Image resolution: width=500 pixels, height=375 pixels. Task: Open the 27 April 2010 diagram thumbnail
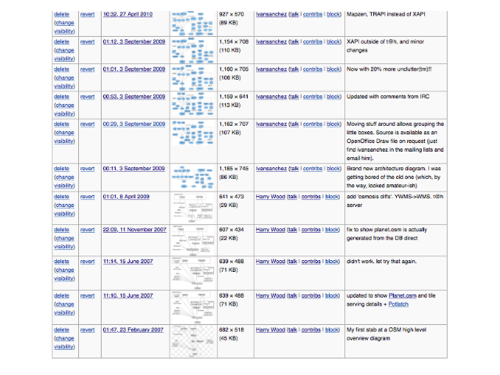coord(193,23)
